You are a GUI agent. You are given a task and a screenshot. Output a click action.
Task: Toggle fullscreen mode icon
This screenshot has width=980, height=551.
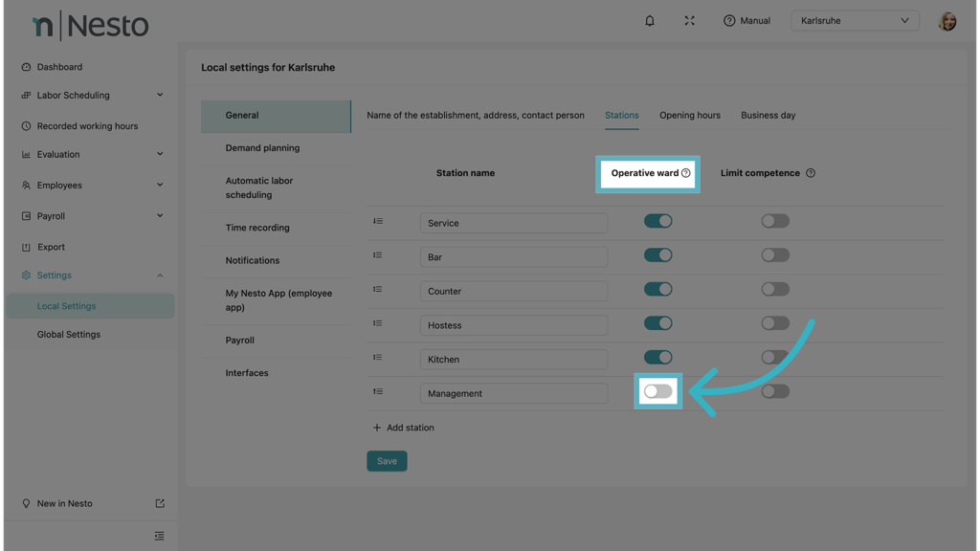tap(689, 21)
